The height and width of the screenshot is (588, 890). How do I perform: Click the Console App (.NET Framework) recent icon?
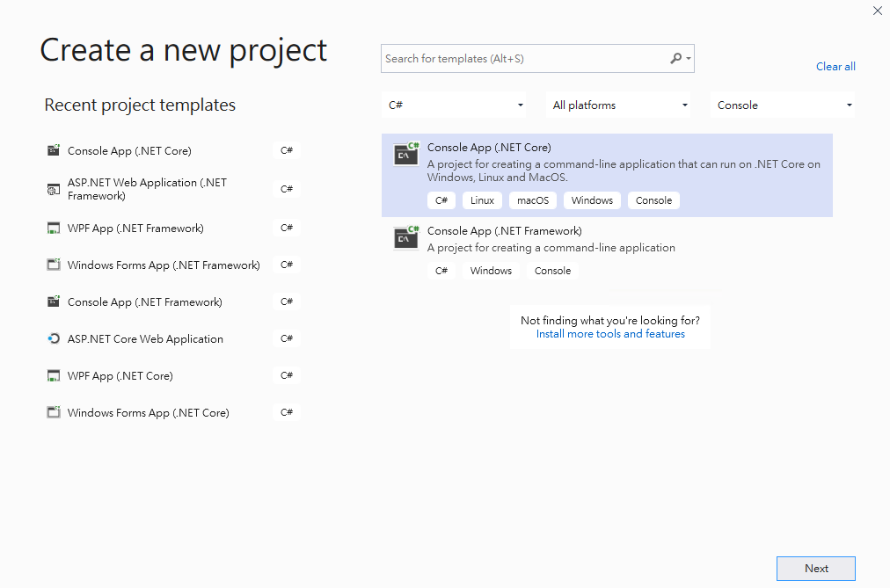tap(54, 301)
